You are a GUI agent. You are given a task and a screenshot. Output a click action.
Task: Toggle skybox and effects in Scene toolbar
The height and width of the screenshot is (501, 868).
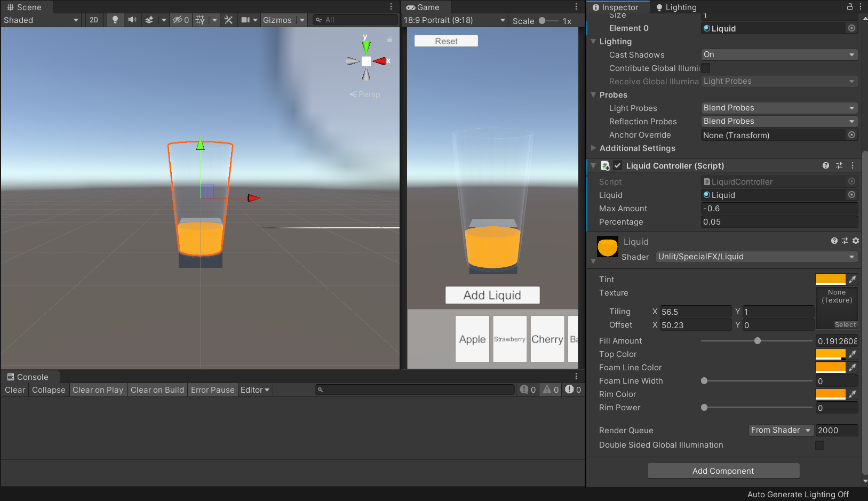click(x=149, y=20)
